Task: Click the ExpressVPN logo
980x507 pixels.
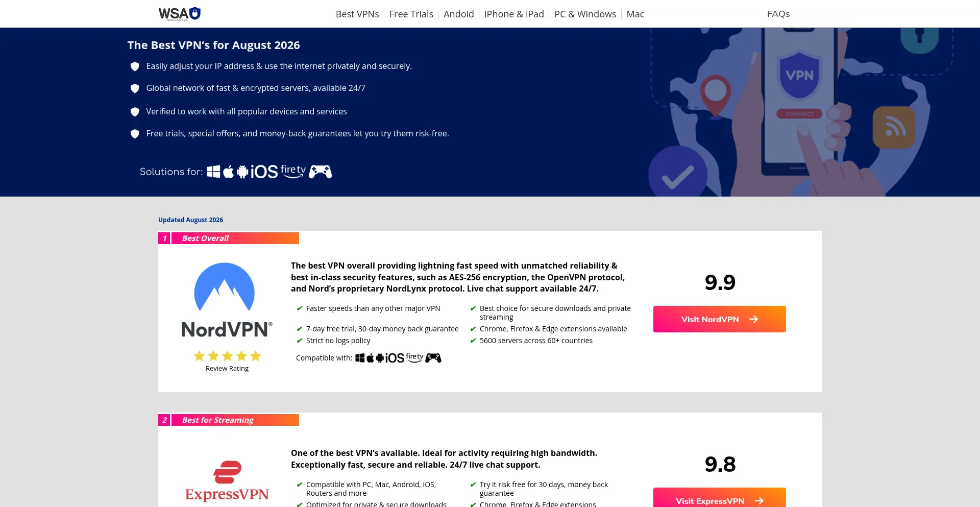Action: click(x=227, y=480)
